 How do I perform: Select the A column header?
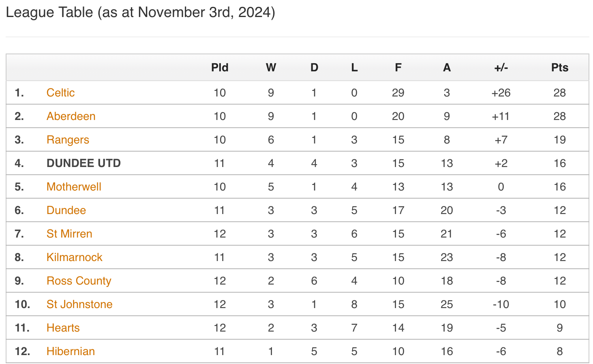point(447,68)
